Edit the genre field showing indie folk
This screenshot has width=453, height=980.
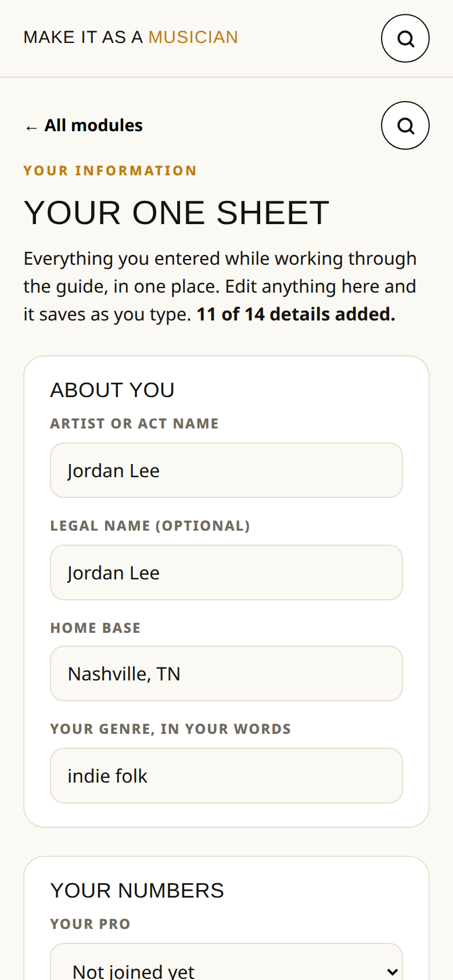click(227, 776)
